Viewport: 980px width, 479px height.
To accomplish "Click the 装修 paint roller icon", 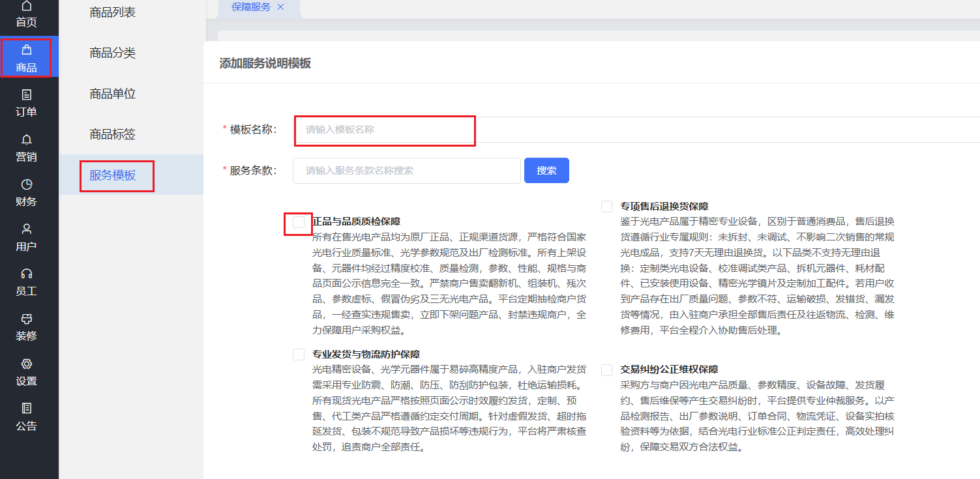I will (x=26, y=319).
